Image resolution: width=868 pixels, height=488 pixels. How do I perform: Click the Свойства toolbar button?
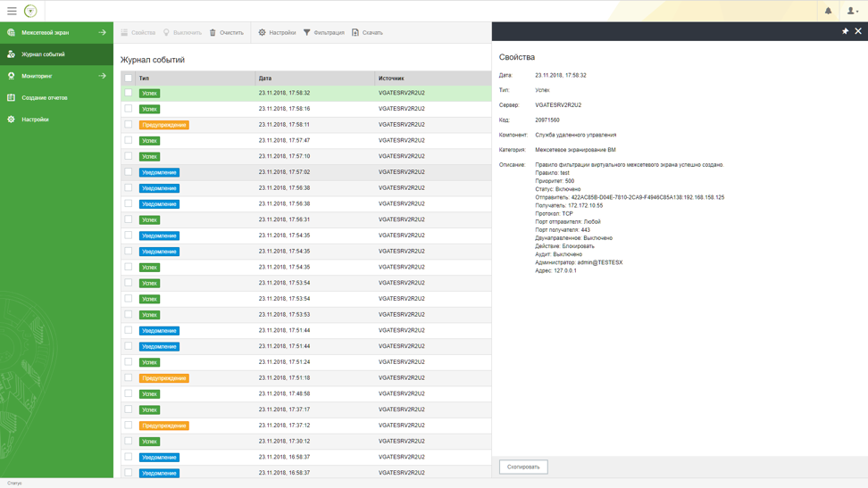(x=138, y=33)
